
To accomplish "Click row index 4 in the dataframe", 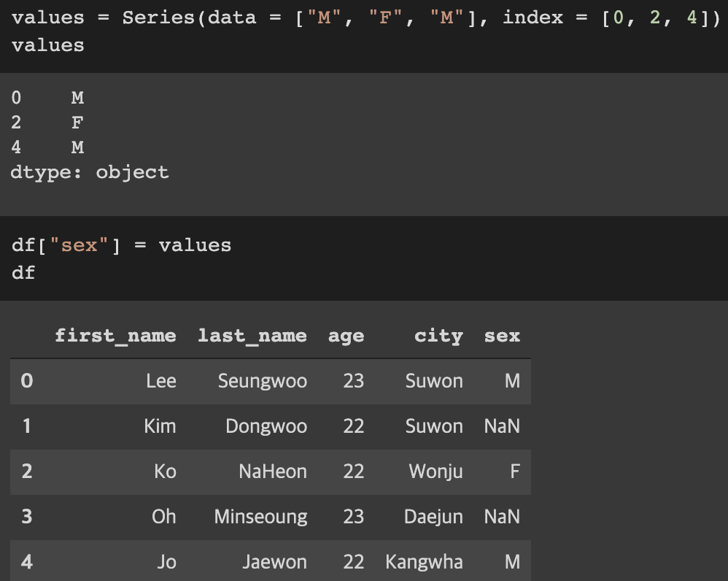I will 27,562.
